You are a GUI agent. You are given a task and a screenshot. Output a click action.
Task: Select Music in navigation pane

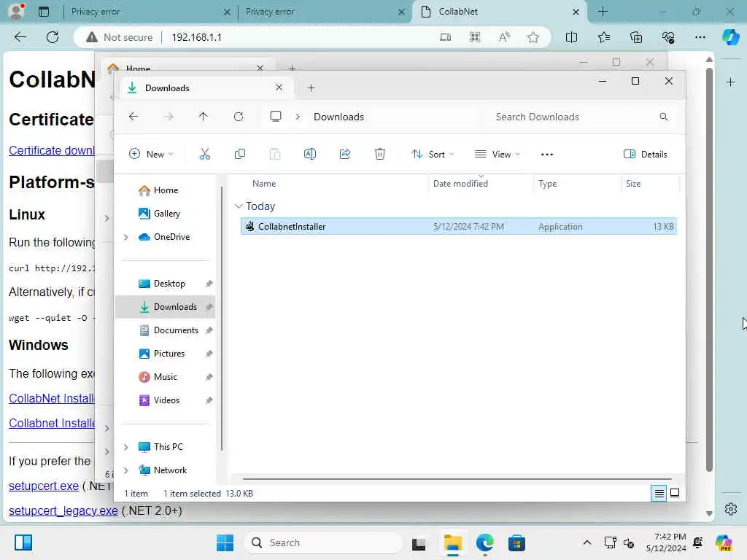click(165, 377)
